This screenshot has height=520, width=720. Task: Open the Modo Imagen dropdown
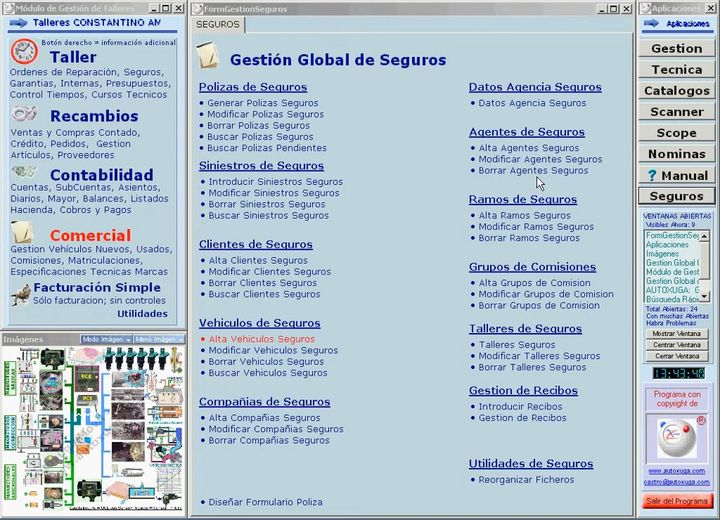[x=106, y=339]
